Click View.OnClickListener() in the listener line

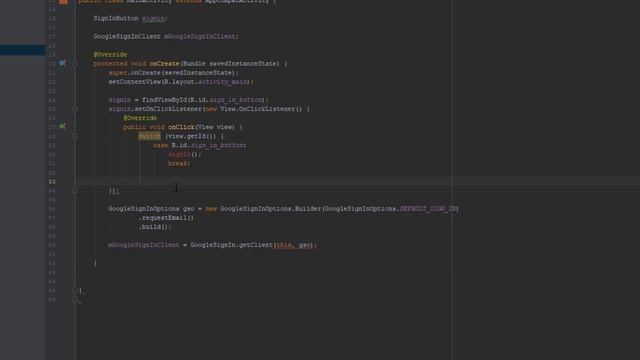(261, 109)
